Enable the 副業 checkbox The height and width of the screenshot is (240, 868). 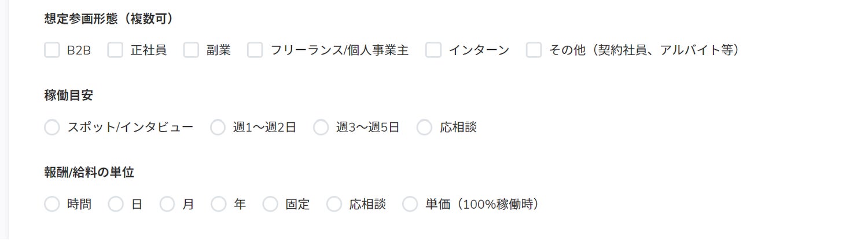(x=192, y=50)
